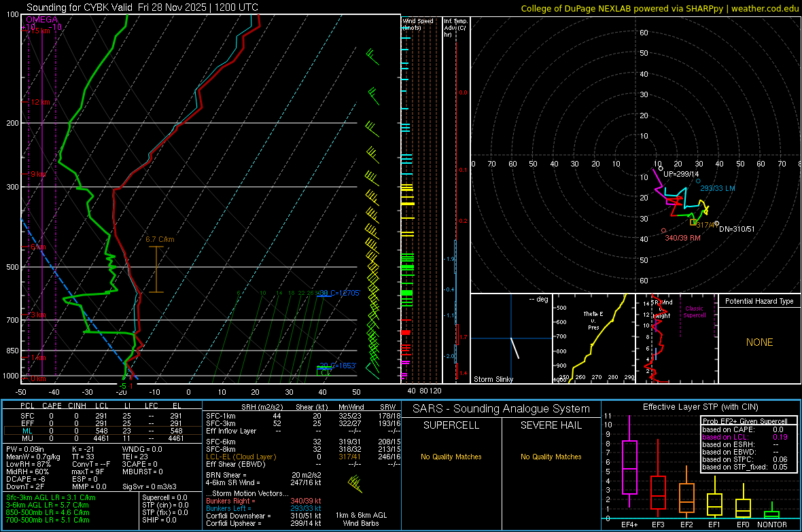Screen dimensions: 802x532
Task: Click the Bunkers Right storm motion
Action: [x=264, y=501]
